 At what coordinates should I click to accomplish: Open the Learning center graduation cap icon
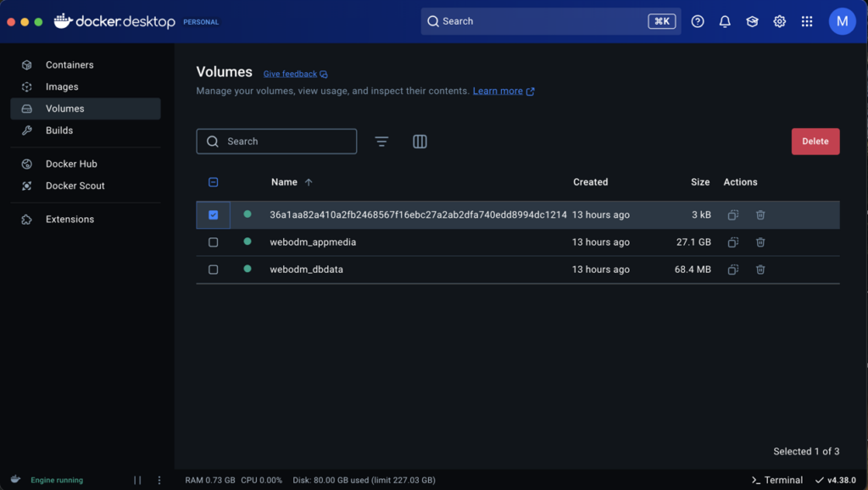[752, 21]
